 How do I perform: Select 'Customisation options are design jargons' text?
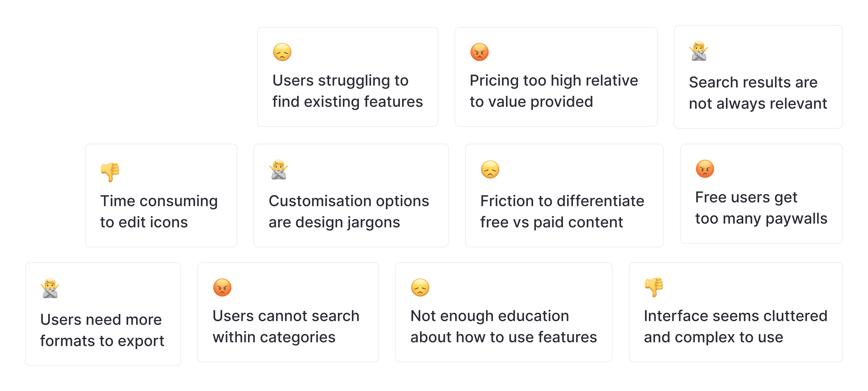tap(349, 212)
